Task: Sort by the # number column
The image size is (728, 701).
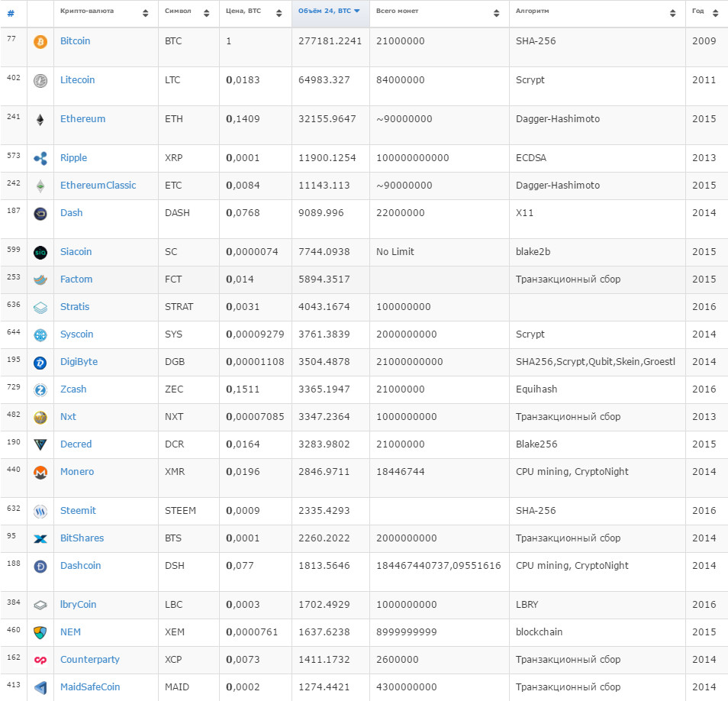Action: click(x=14, y=13)
